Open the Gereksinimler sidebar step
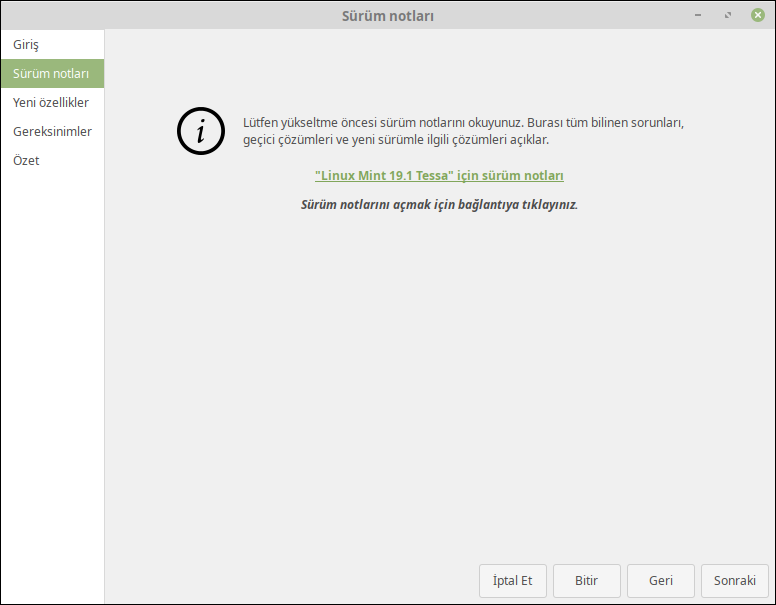The image size is (776, 605). coord(52,131)
